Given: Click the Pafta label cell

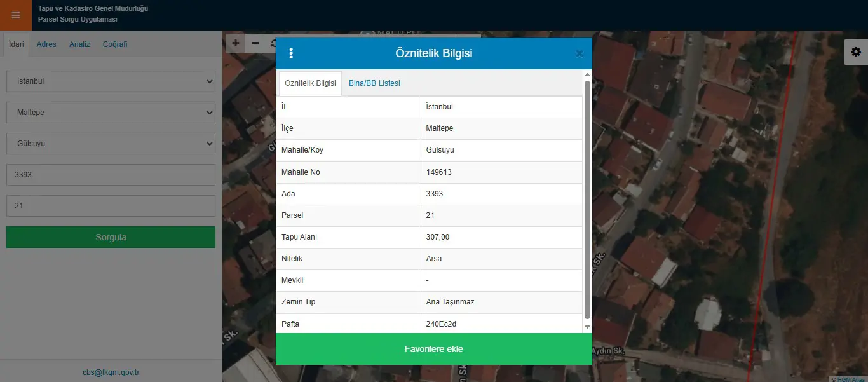Looking at the screenshot, I should pos(348,324).
